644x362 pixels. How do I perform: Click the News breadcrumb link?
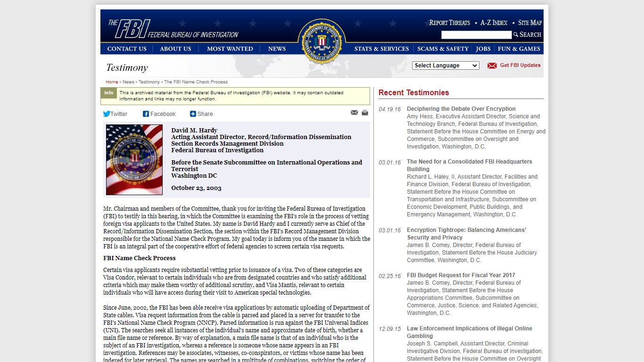[x=128, y=82]
